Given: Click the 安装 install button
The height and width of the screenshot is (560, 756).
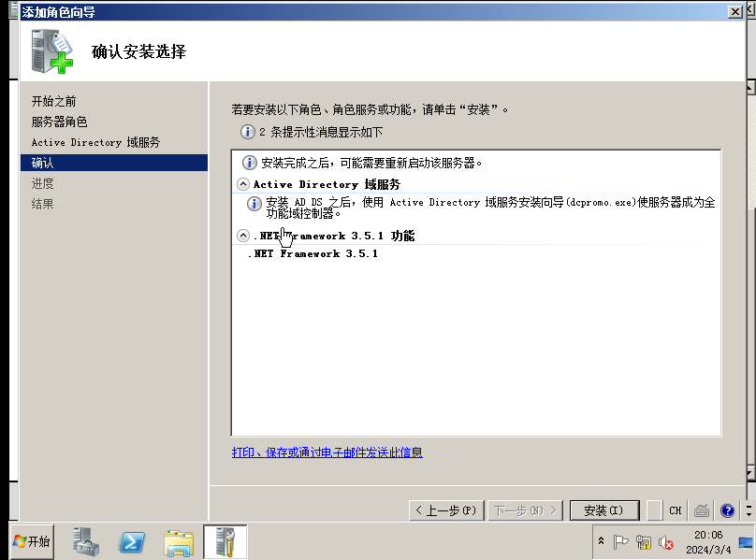Looking at the screenshot, I should [603, 510].
